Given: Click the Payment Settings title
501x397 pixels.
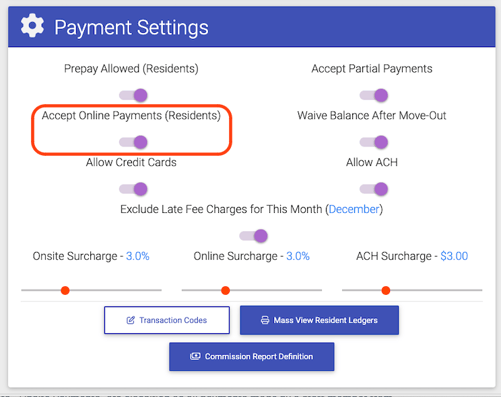Looking at the screenshot, I should (x=131, y=27).
